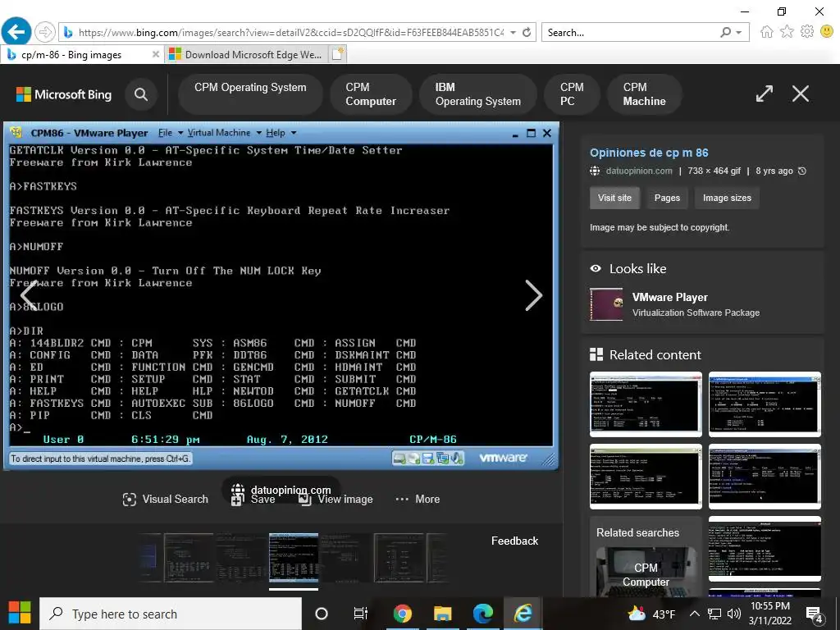
Task: Switch to Download Microsoft Edge tab
Action: pyautogui.click(x=244, y=55)
